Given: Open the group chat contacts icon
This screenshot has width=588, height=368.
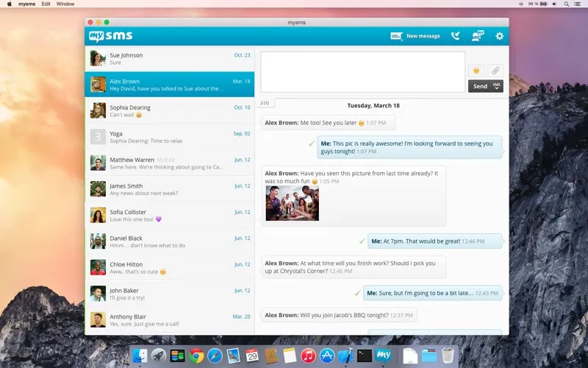Looking at the screenshot, I should coord(478,36).
